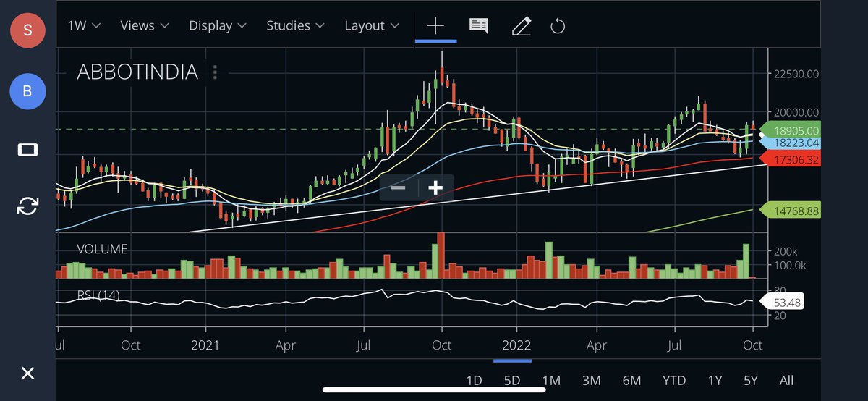Click the 18905.00 price label
The height and width of the screenshot is (401, 868).
[791, 131]
